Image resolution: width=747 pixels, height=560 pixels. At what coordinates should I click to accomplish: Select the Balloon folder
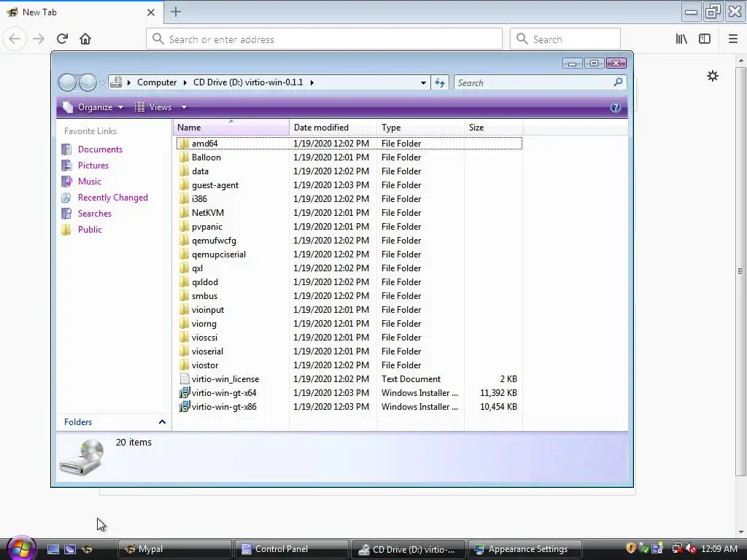[x=206, y=157]
